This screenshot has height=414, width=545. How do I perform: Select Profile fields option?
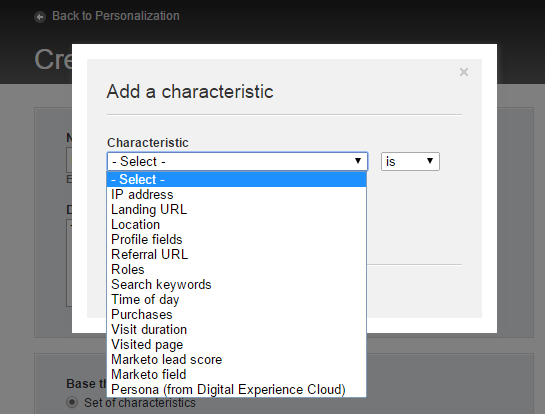(237, 239)
